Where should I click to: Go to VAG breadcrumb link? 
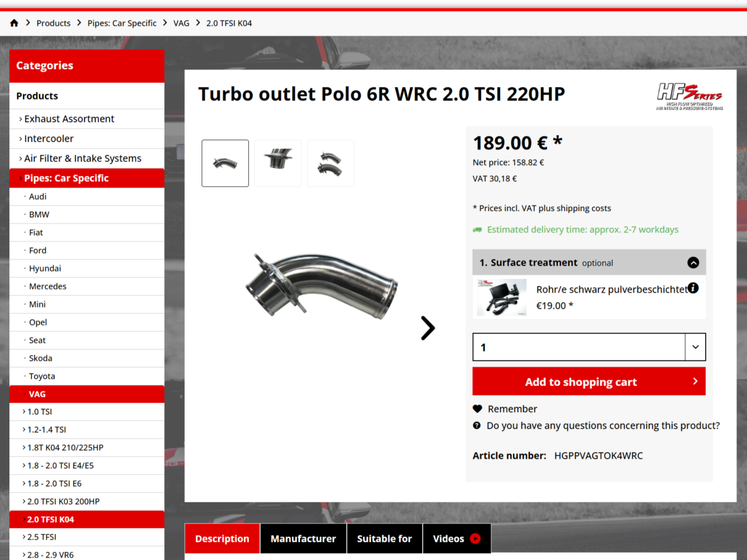click(x=181, y=23)
